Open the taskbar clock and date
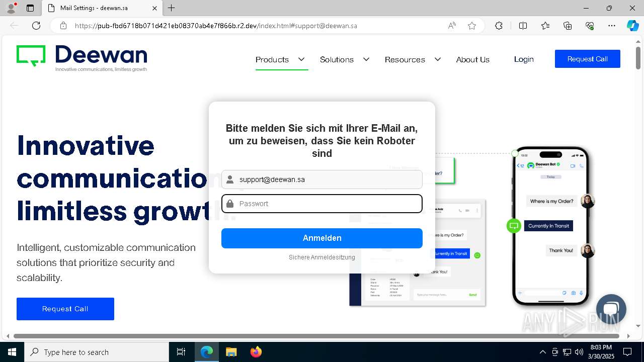644x362 pixels. point(601,352)
